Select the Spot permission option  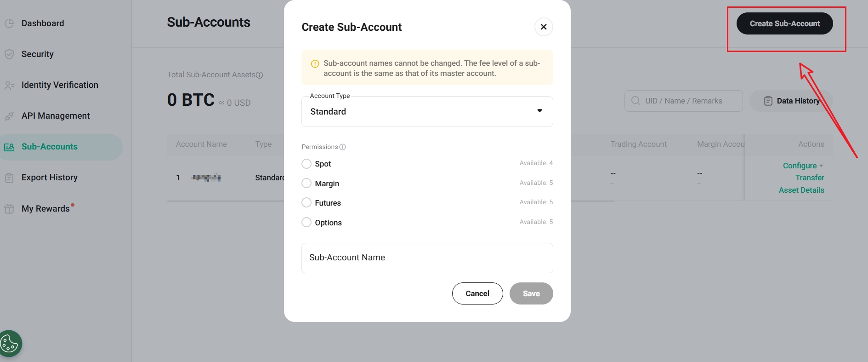(306, 164)
